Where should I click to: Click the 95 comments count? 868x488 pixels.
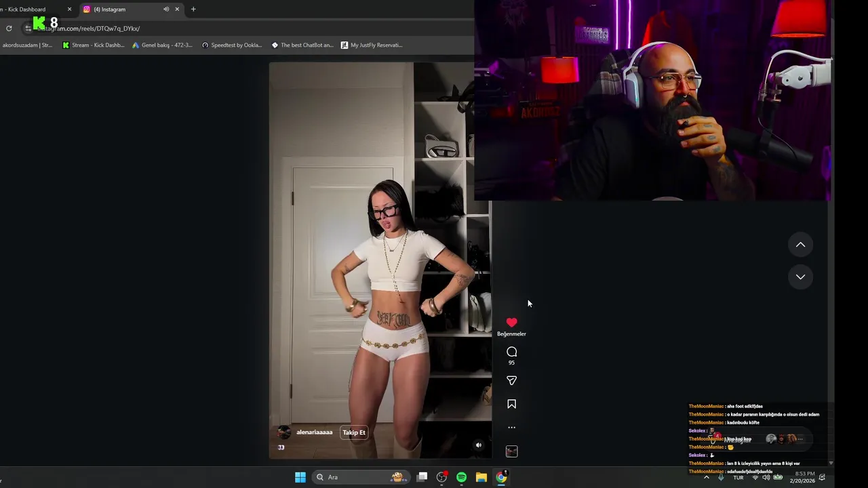511,363
